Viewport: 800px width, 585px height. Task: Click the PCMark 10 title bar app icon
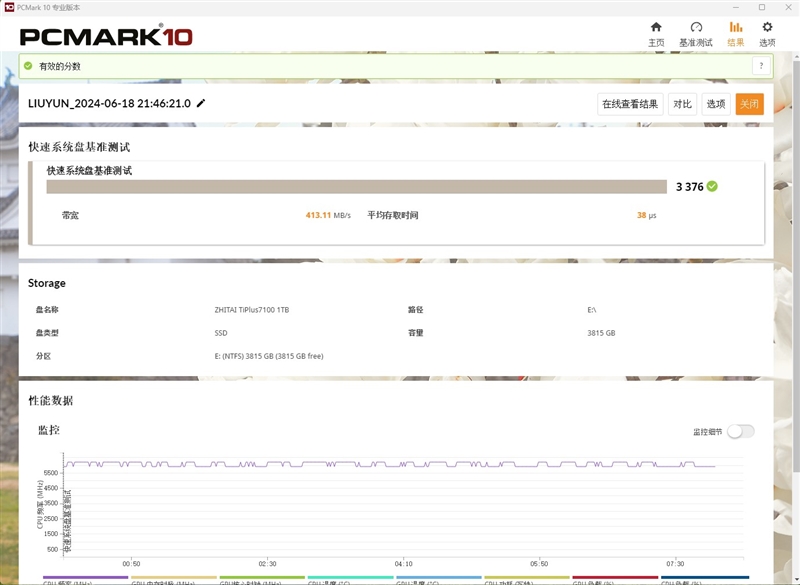(9, 7)
